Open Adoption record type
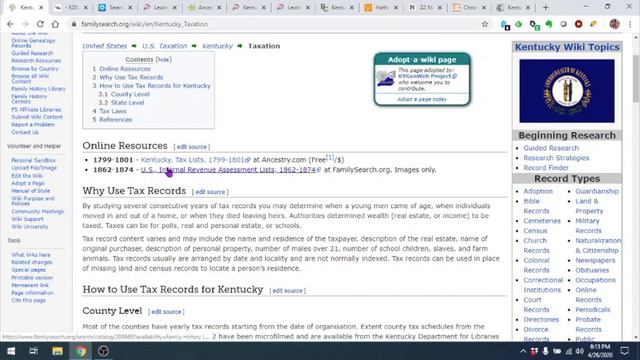This screenshot has height=360, width=640. (538, 191)
